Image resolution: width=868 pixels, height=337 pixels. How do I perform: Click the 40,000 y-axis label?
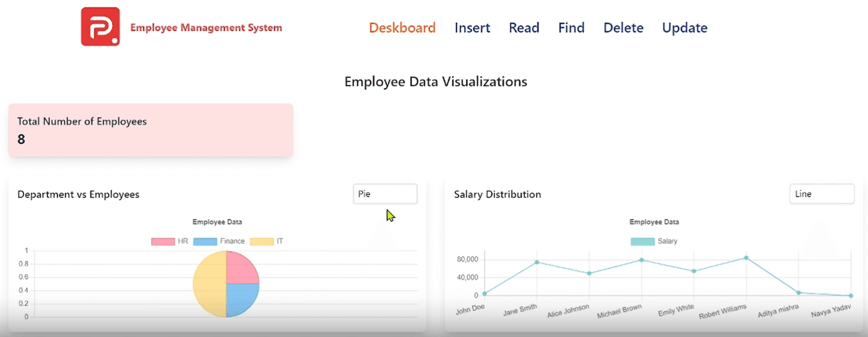467,278
